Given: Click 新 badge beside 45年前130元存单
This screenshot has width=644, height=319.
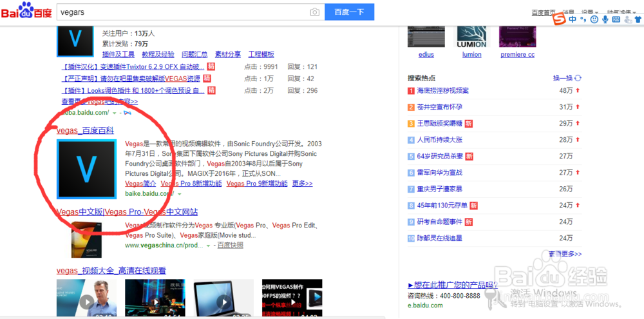Looking at the screenshot, I should (473, 205).
